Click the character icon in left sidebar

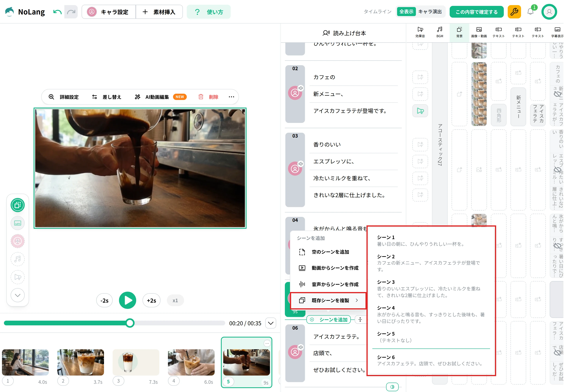tap(18, 241)
